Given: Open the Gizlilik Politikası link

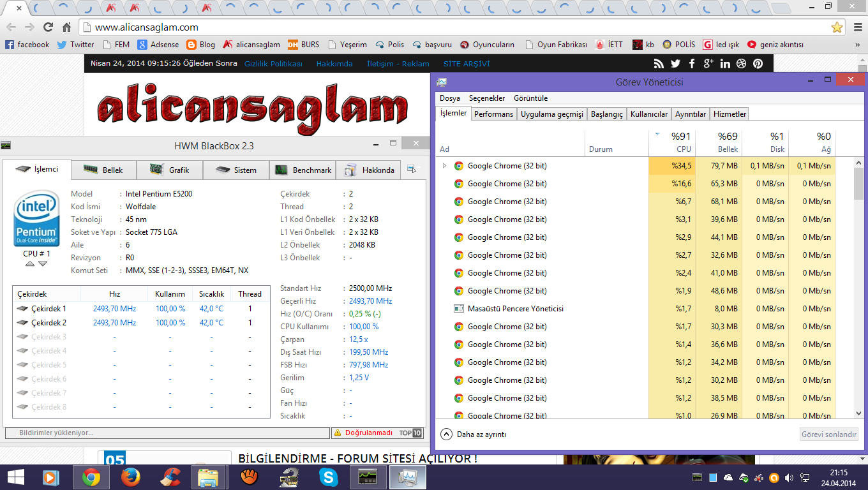Looking at the screenshot, I should 273,64.
